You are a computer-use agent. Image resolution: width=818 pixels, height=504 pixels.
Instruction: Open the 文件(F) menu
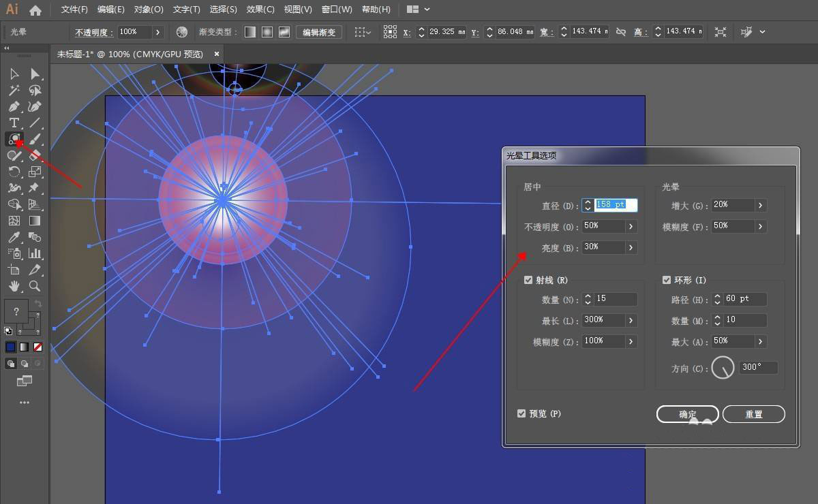tap(74, 10)
